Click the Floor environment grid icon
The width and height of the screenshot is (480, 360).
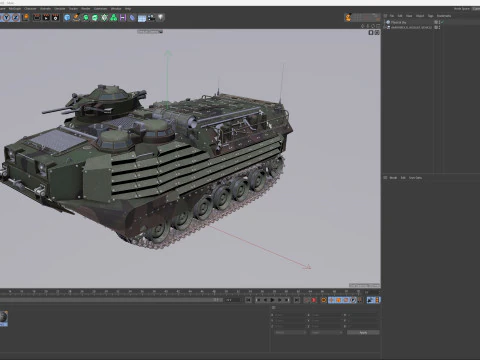[142, 18]
